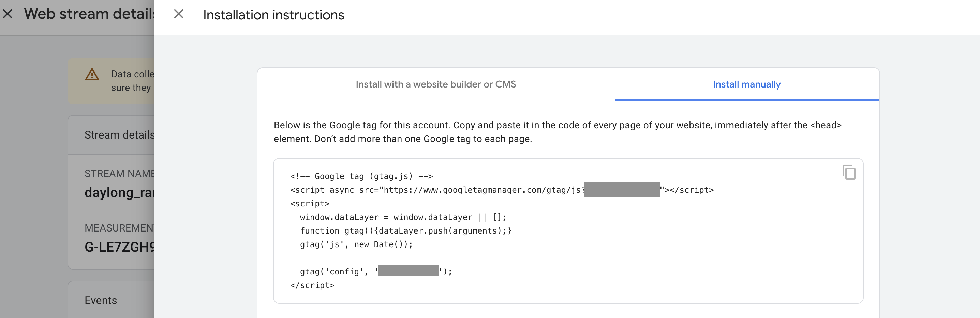980x318 pixels.
Task: Click the STREAM NAME label
Action: (119, 174)
